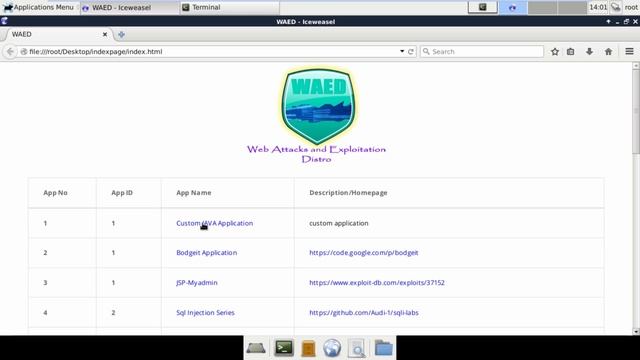Bookmark this page with the star icon
Viewport: 640px width, 360px height.
555,51
